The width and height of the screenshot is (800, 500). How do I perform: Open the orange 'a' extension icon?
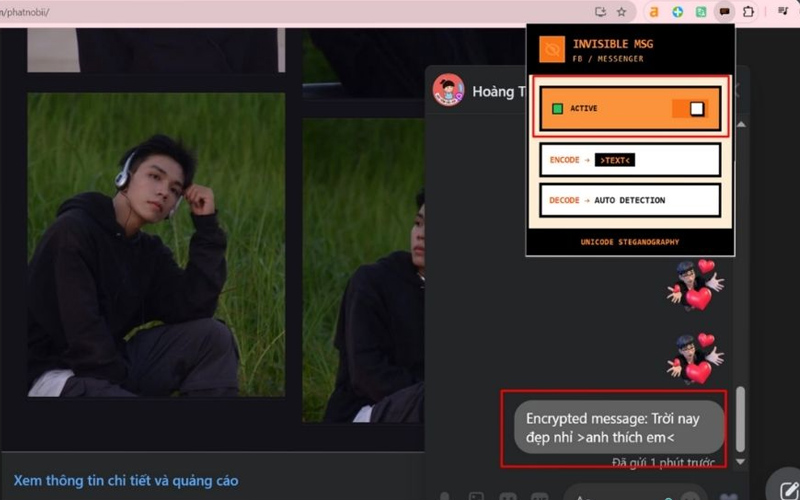(x=654, y=12)
